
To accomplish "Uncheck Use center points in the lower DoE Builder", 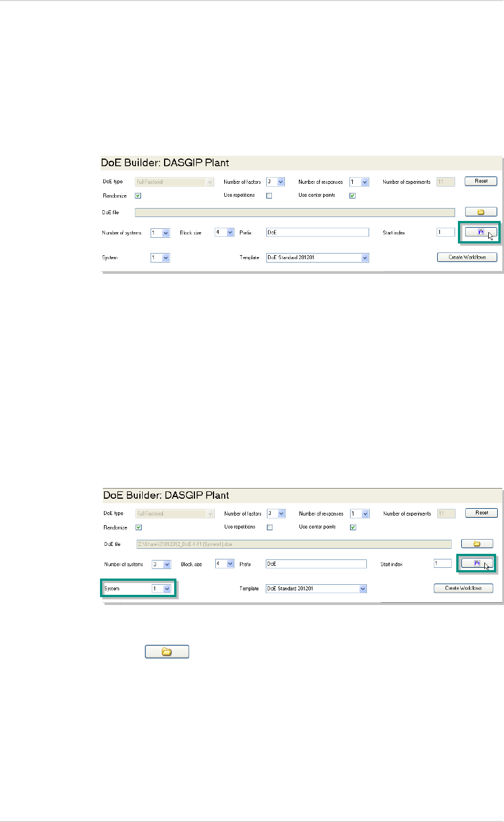I will (353, 527).
